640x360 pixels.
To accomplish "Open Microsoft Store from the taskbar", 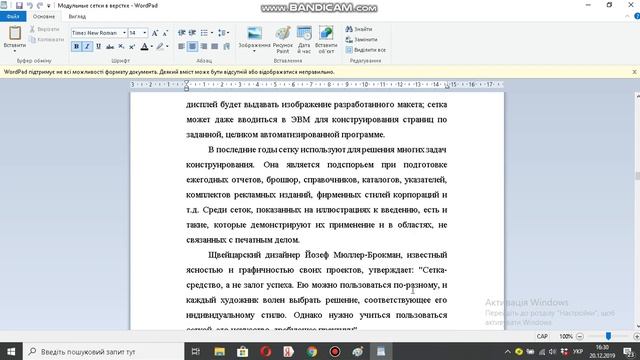I will point(242,351).
